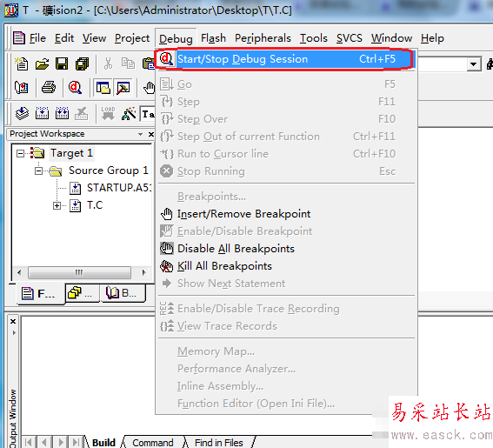The image size is (493, 448).
Task: Click the Start/Stop Debug toolbar icon
Action: (x=75, y=88)
